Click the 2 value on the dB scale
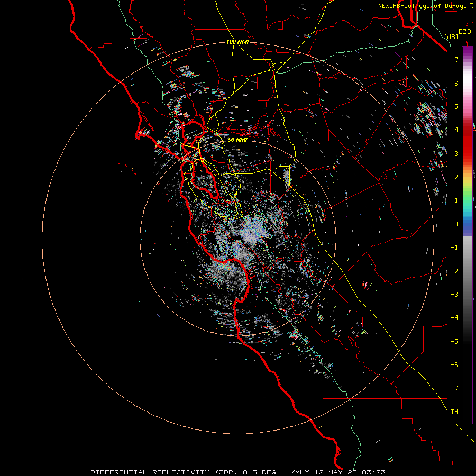Image resolution: width=476 pixels, height=476 pixels. (456, 177)
